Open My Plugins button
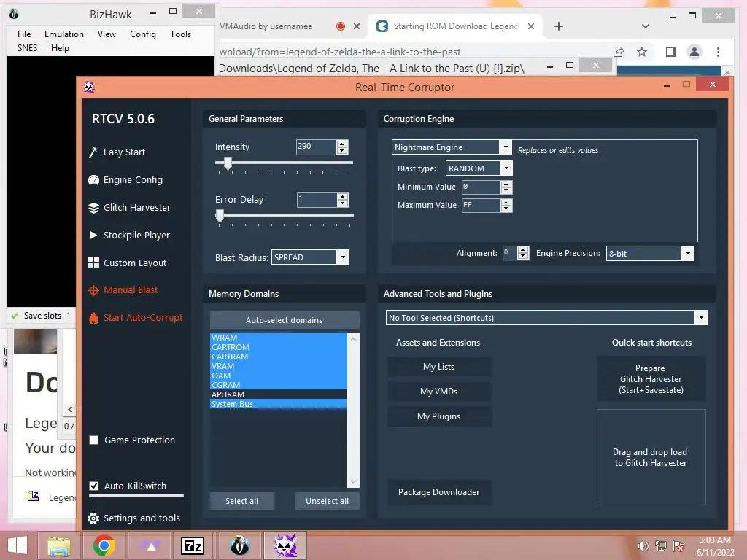 (x=438, y=416)
